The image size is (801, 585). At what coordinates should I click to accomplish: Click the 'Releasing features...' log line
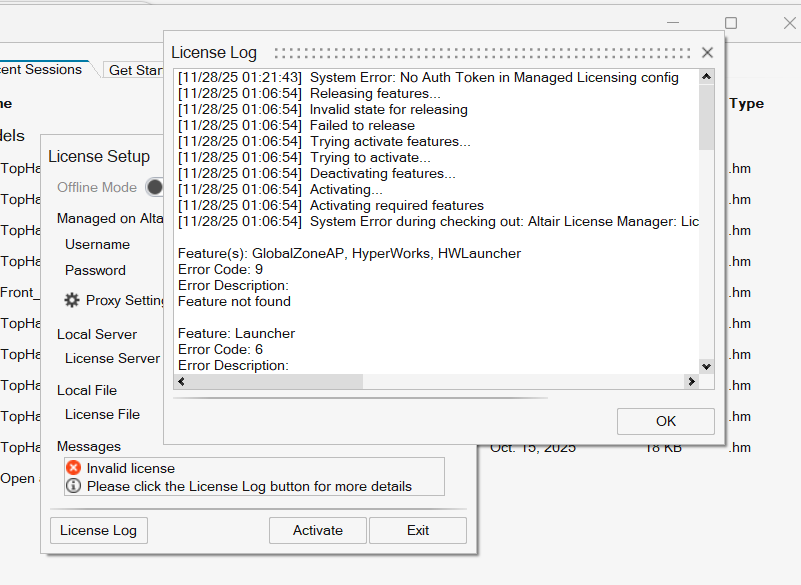pyautogui.click(x=309, y=93)
